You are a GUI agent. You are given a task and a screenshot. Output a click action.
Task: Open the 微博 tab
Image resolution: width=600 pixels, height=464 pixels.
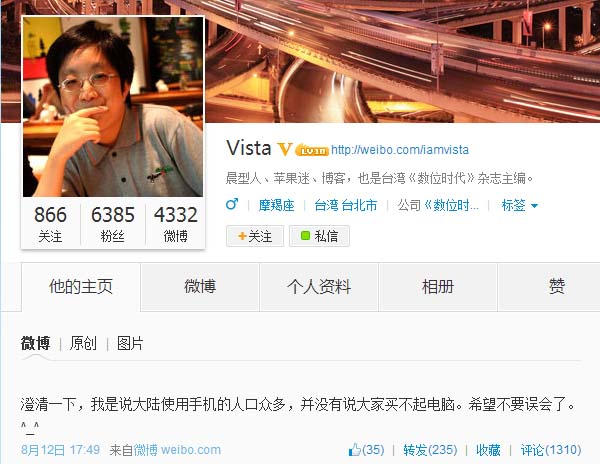coord(200,287)
